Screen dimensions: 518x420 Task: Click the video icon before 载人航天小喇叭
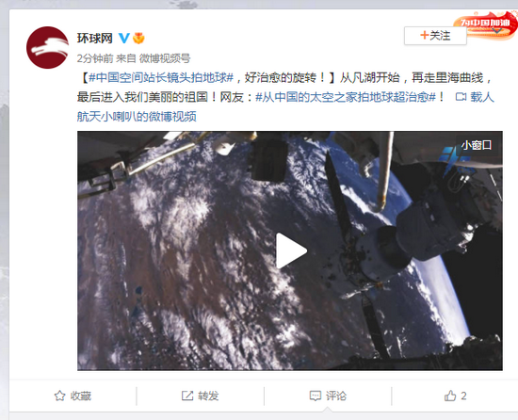461,97
